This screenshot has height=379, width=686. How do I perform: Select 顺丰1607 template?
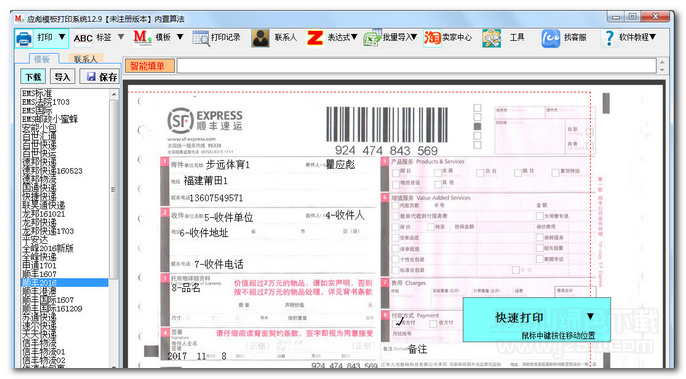click(39, 274)
